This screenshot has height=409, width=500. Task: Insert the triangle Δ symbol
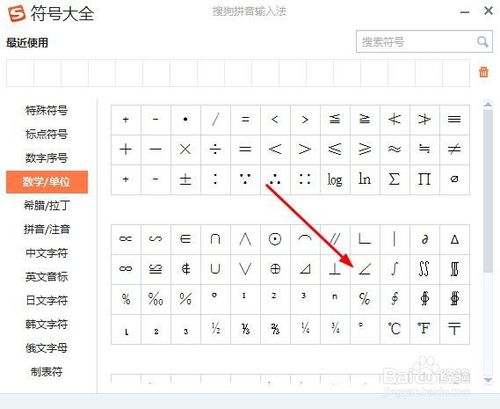455,239
